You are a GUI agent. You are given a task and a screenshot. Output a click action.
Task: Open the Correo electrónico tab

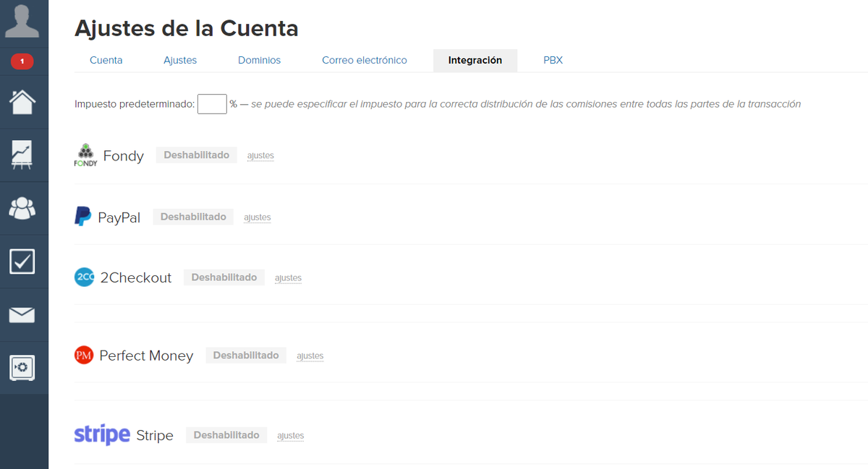click(x=365, y=60)
